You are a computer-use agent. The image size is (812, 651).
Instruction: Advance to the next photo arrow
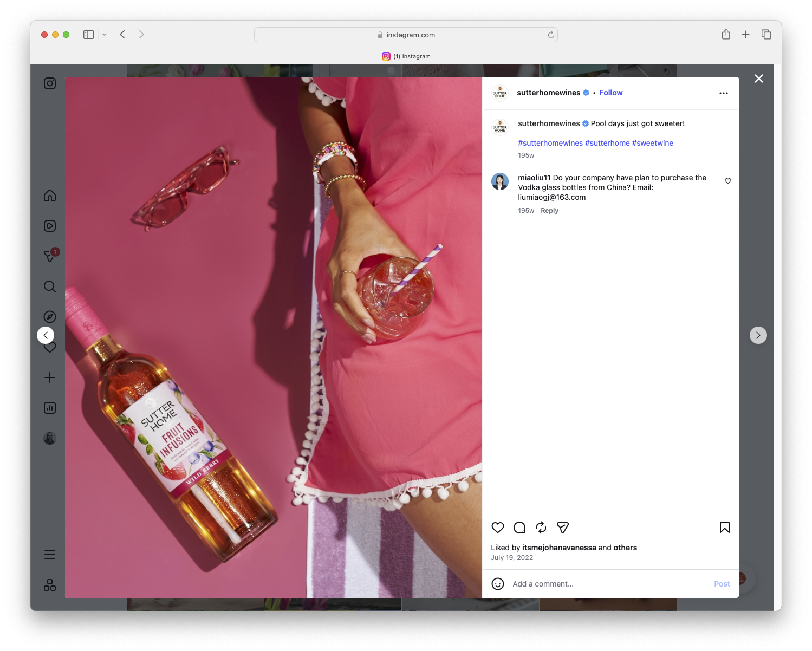click(x=758, y=335)
